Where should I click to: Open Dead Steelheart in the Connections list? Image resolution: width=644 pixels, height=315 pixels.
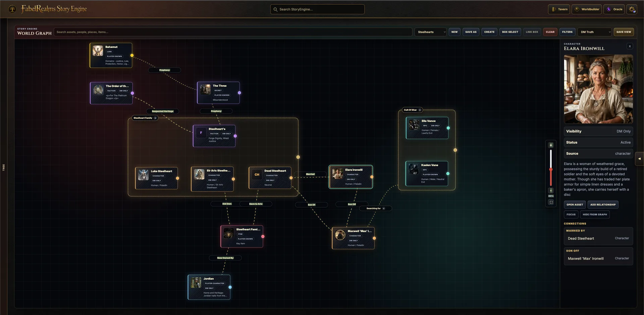click(x=598, y=239)
